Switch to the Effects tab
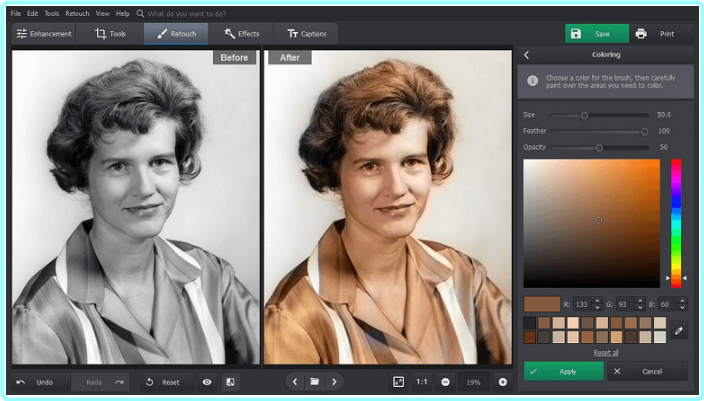 pos(242,34)
